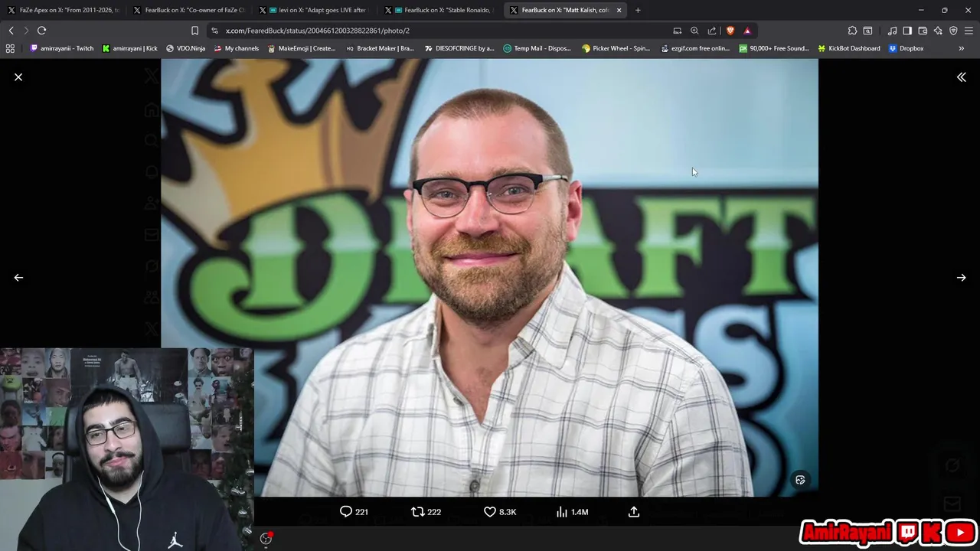Open the zoom magnifier icon

694,31
